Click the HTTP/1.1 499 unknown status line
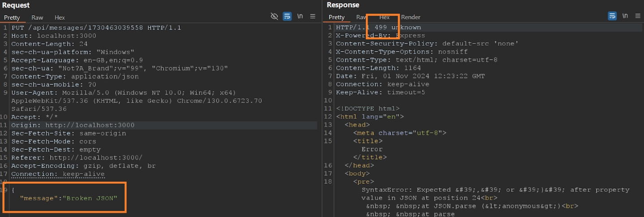 (378, 28)
